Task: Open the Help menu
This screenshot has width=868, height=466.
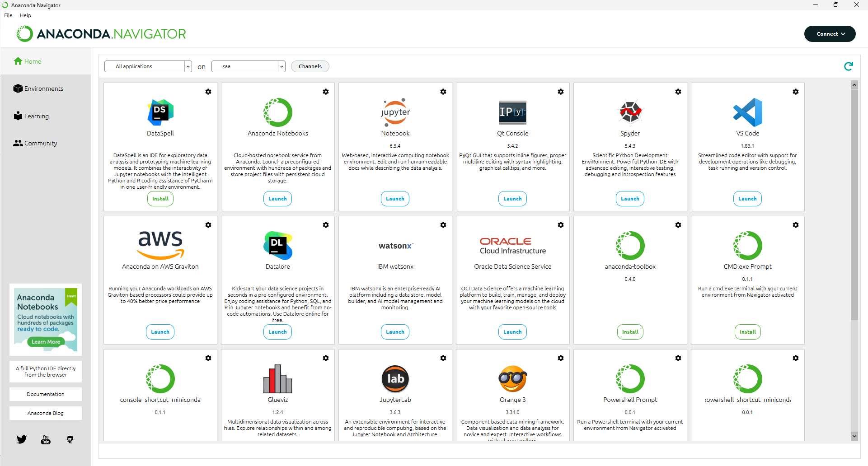Action: point(25,15)
